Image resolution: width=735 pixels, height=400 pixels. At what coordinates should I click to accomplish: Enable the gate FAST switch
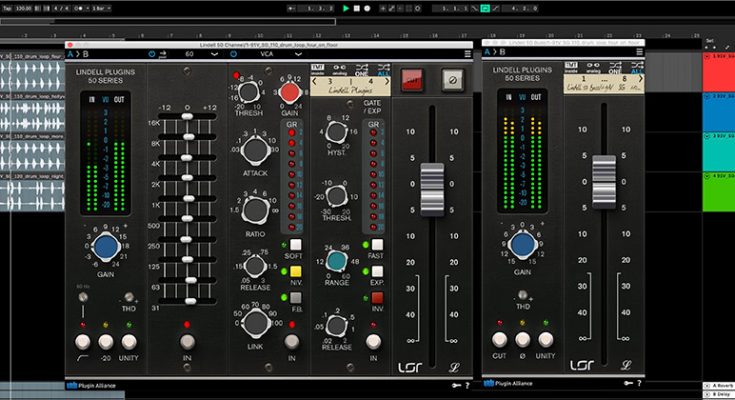pyautogui.click(x=378, y=245)
